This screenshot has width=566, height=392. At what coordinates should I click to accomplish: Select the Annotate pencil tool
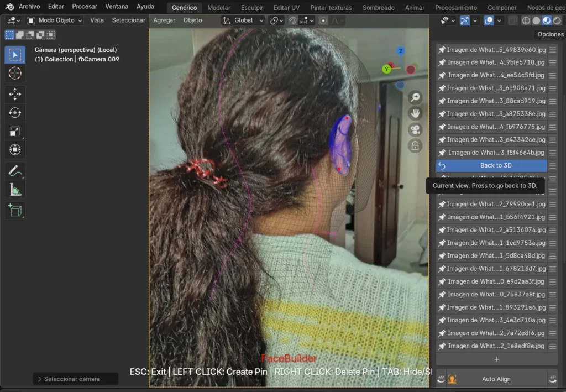pyautogui.click(x=15, y=171)
